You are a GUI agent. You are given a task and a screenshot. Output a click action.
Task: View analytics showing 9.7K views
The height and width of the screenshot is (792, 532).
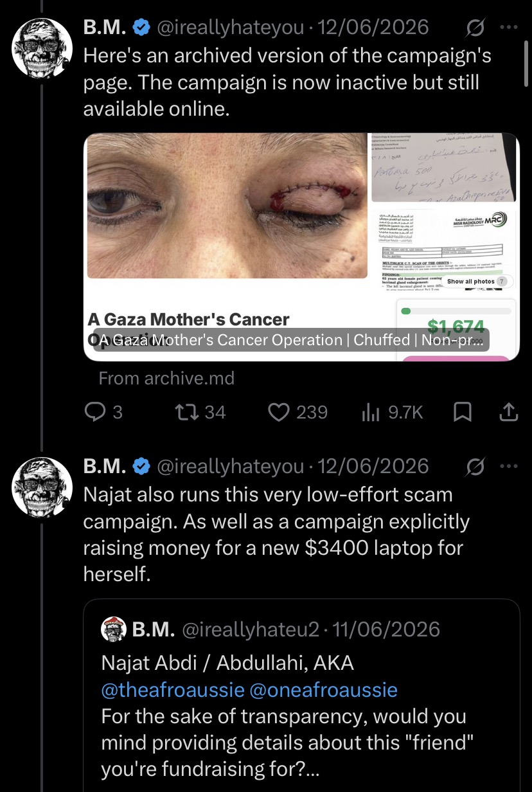[x=393, y=412]
